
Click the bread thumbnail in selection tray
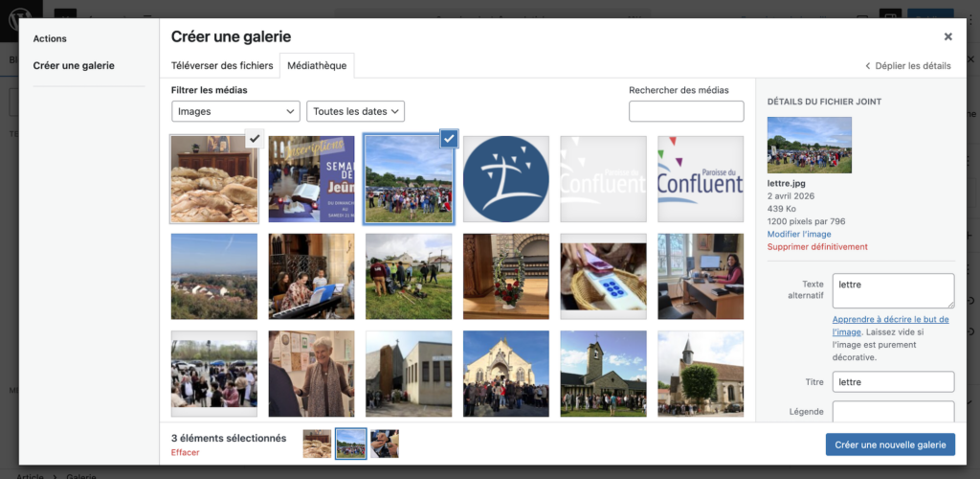[x=317, y=444]
